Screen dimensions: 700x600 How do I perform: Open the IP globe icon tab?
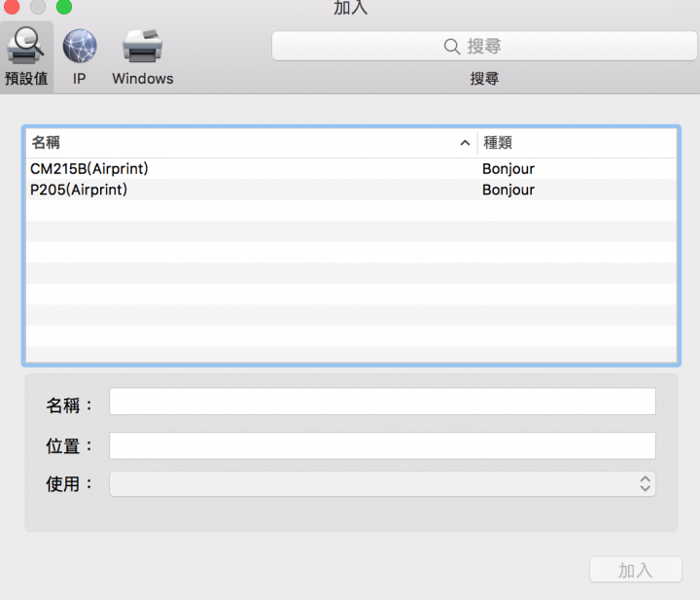80,46
